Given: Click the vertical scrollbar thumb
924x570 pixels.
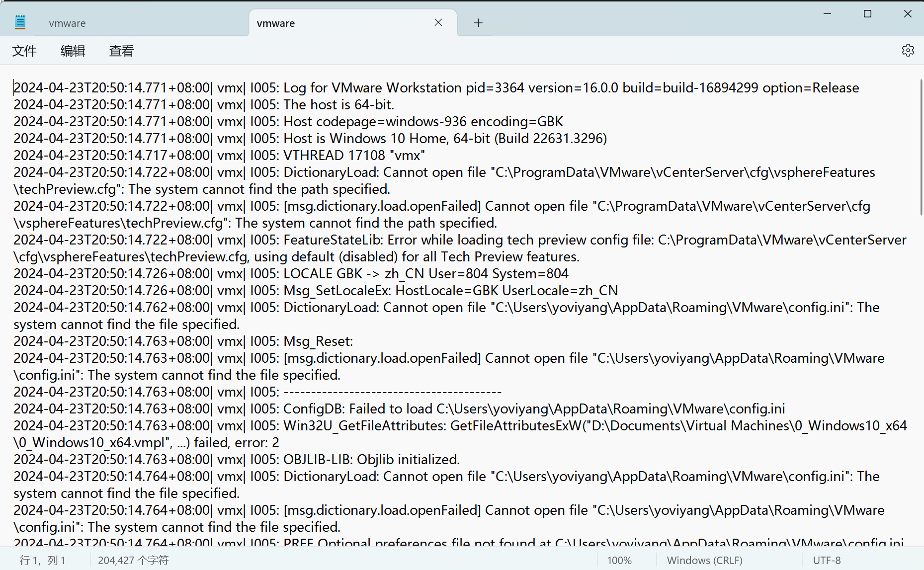Looking at the screenshot, I should (921, 147).
